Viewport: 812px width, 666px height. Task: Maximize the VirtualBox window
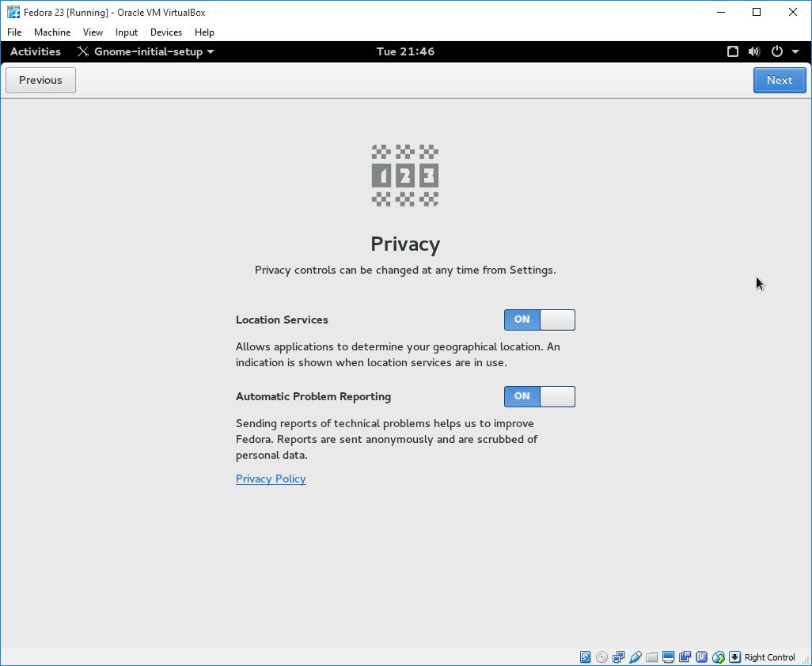pos(757,12)
